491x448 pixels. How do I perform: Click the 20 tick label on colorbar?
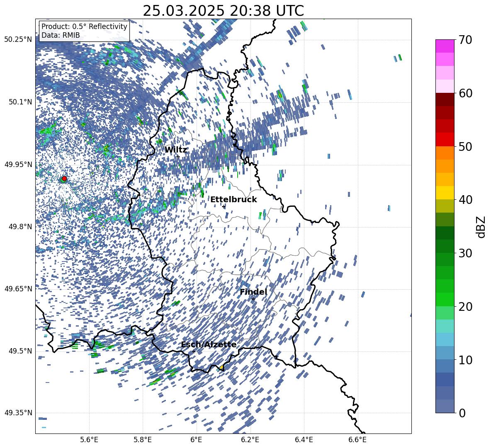(465, 307)
